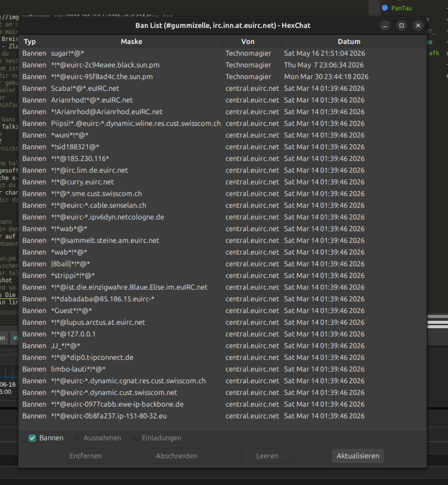Viewport: 448px width, 485px height.
Task: Enable the Ausnahmen checkbox
Action: point(76,438)
